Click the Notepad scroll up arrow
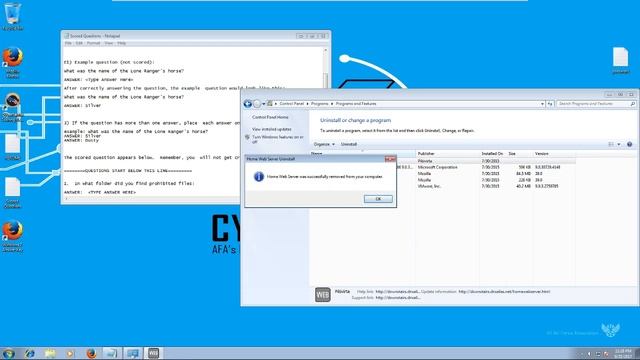640x360 pixels. (x=325, y=50)
